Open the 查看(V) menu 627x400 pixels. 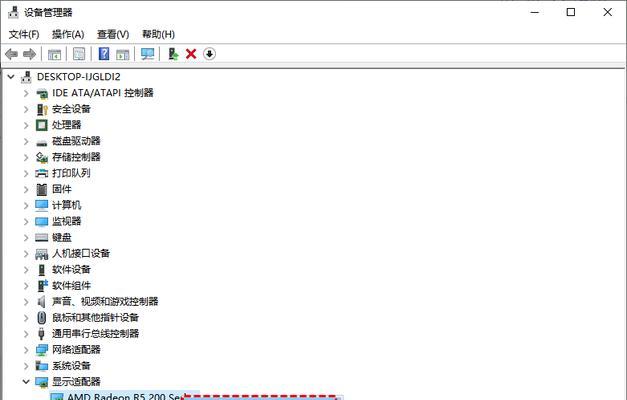coord(113,34)
